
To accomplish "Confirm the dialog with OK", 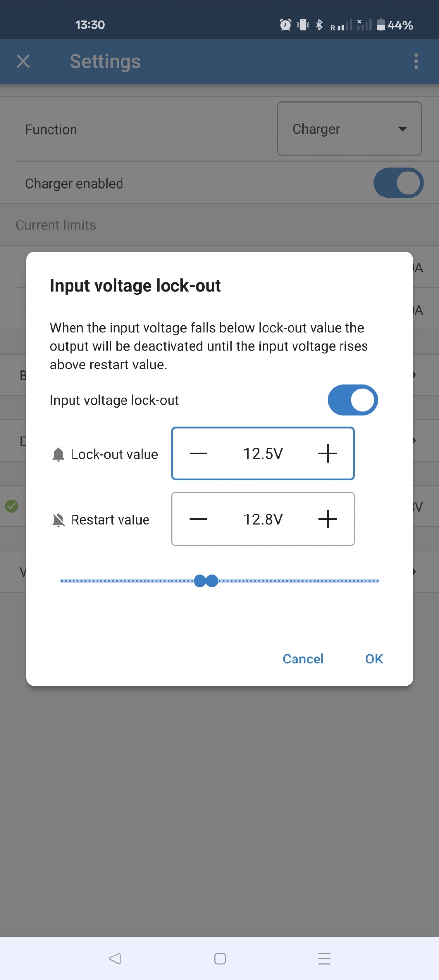I will click(374, 659).
